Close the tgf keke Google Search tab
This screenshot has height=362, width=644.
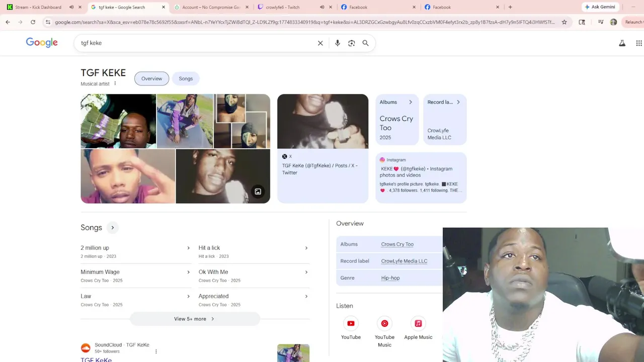163,7
